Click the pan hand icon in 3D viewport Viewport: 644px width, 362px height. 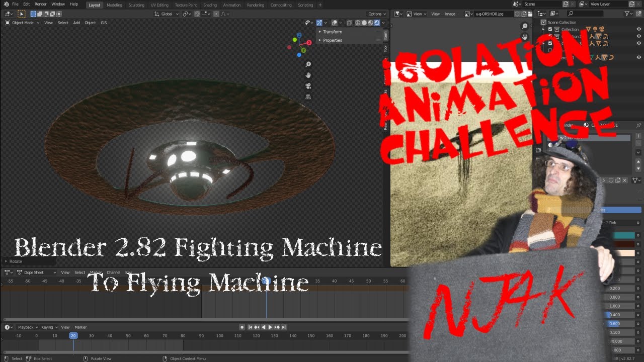(x=308, y=75)
